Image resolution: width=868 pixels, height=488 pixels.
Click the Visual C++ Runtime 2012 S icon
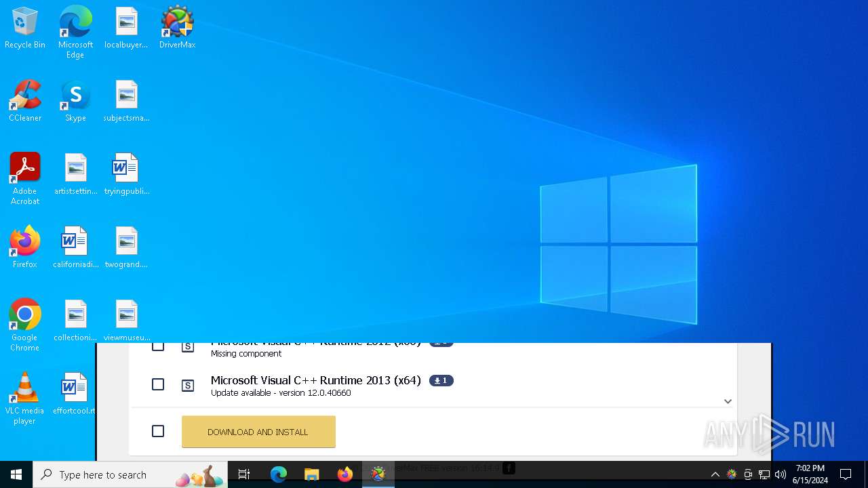[188, 347]
